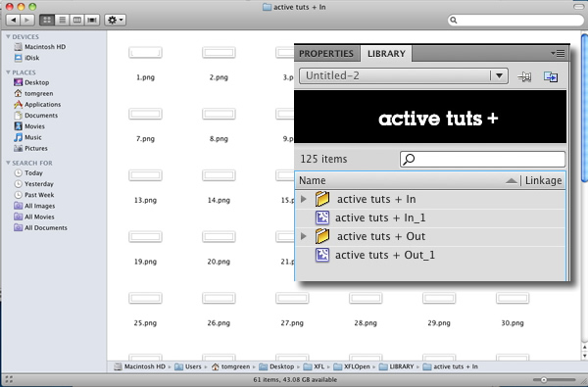Click the New Library Panel icon
This screenshot has height=387, width=588.
coord(551,76)
